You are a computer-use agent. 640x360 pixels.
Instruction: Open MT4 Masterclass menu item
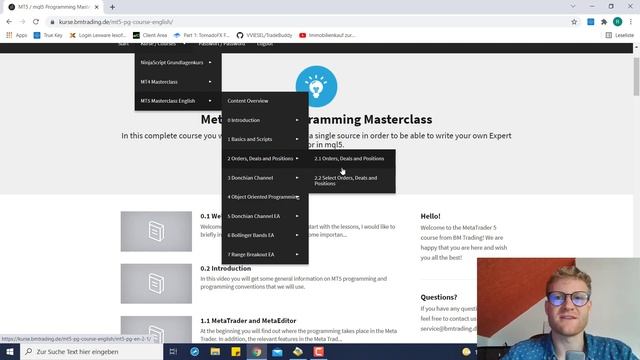pyautogui.click(x=178, y=82)
